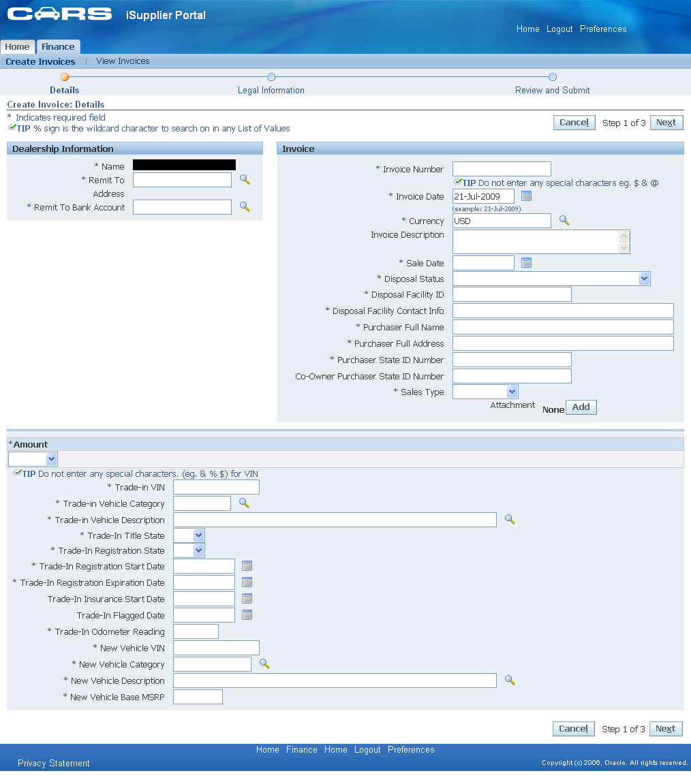Click the footer Preferences link

[x=411, y=749]
